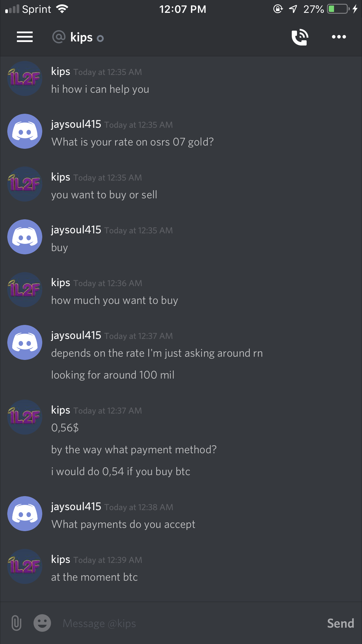Tap the battery indicator in status bar

click(338, 9)
